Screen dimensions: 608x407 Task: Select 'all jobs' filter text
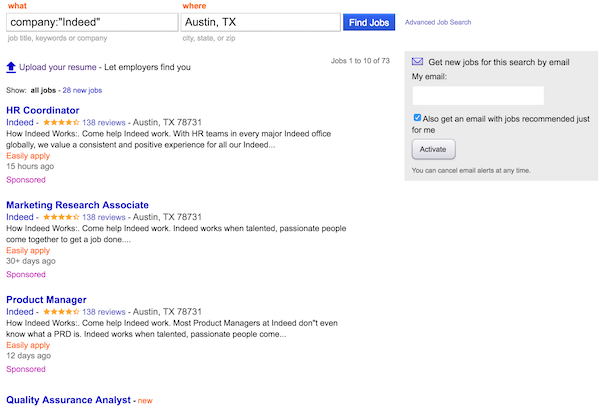[x=43, y=90]
